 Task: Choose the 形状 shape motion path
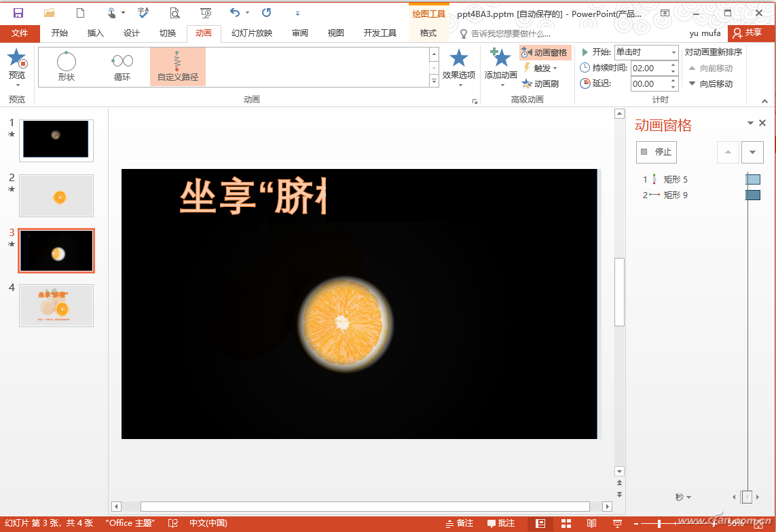67,66
